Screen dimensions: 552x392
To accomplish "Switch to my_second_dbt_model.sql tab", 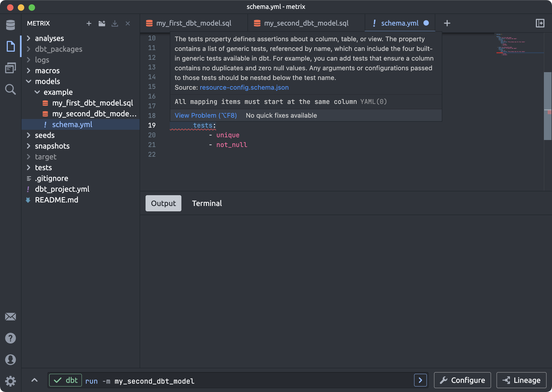I will 306,23.
